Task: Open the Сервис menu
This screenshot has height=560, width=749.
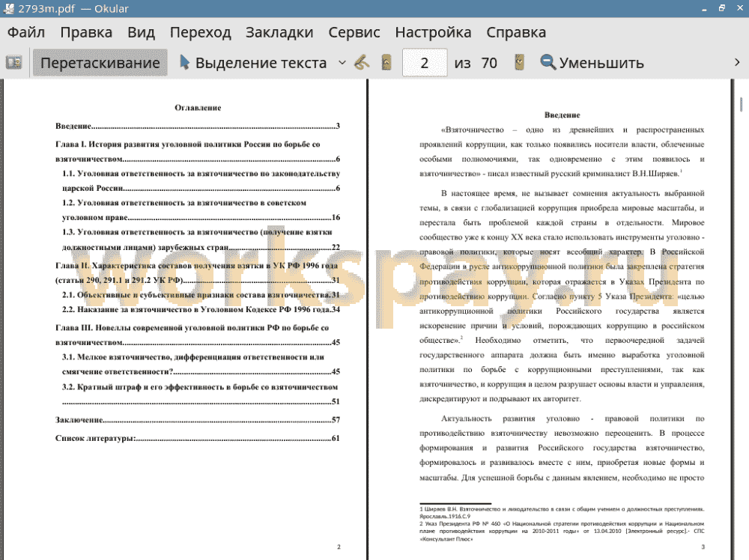Action: pos(354,32)
